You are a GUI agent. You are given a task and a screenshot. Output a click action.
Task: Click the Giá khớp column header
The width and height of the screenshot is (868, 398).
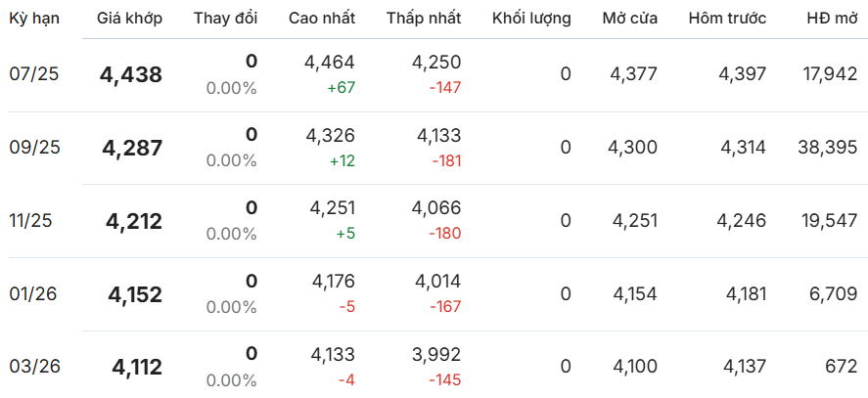pos(129,19)
